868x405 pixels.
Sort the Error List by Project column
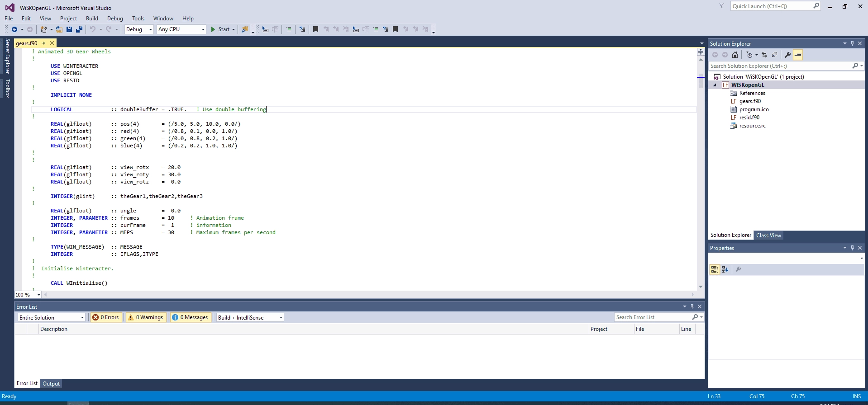pyautogui.click(x=611, y=329)
